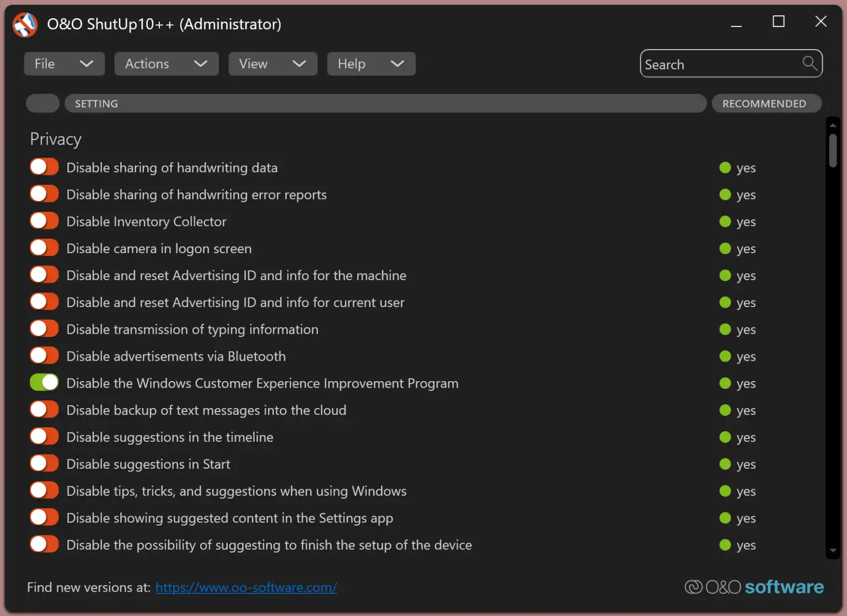The width and height of the screenshot is (847, 616).
Task: Click 'yes' in the Settings app suggested content row
Action: [746, 519]
